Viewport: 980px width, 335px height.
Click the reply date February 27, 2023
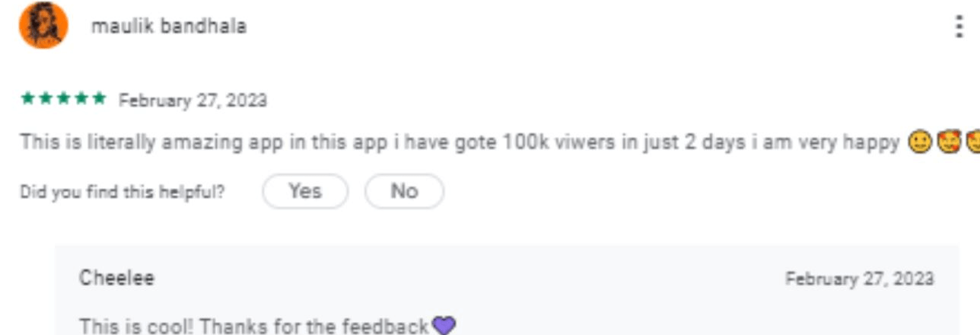tap(859, 279)
